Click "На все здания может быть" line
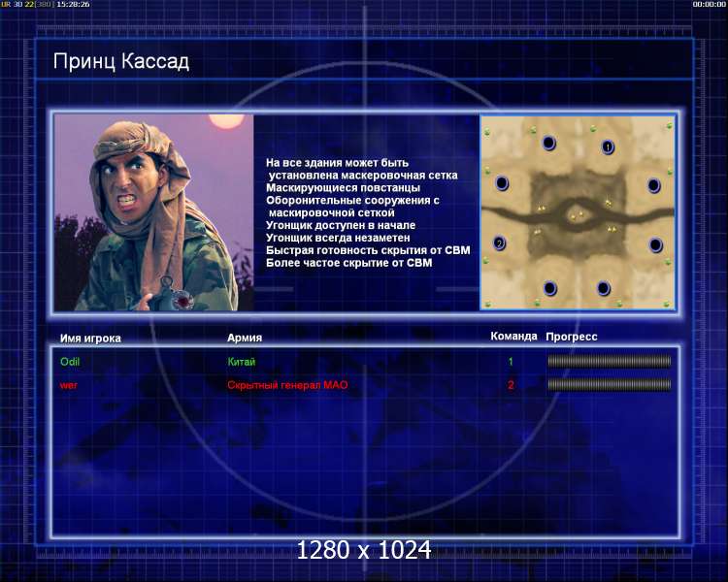The height and width of the screenshot is (582, 728). coord(337,163)
